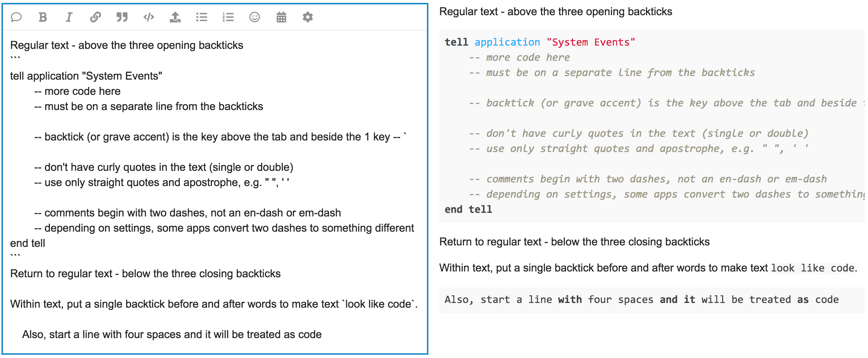The width and height of the screenshot is (868, 358).
Task: Insert a hyperlink with the link icon
Action: 96,17
